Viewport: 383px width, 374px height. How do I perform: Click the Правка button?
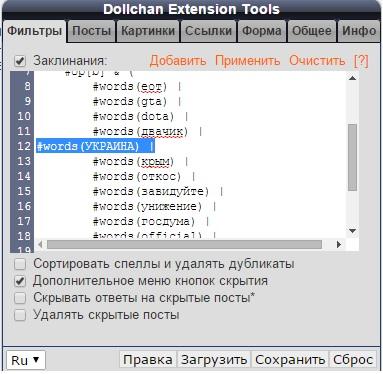[148, 360]
